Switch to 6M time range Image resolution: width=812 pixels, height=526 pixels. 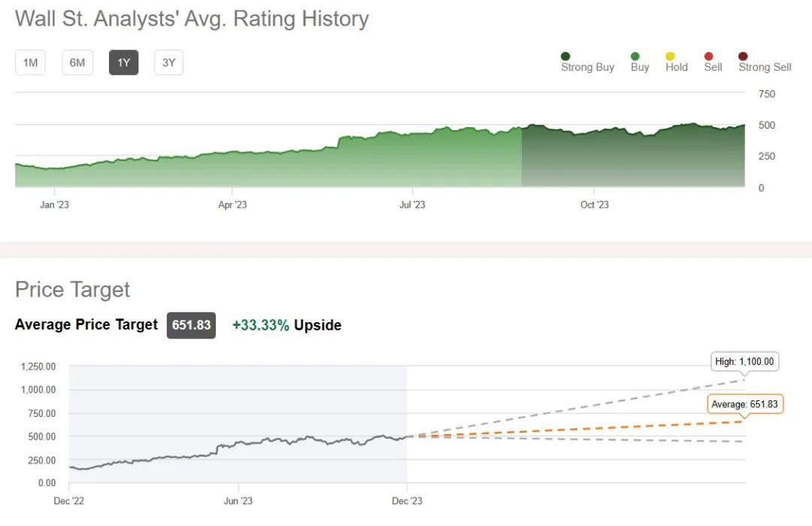(x=77, y=62)
